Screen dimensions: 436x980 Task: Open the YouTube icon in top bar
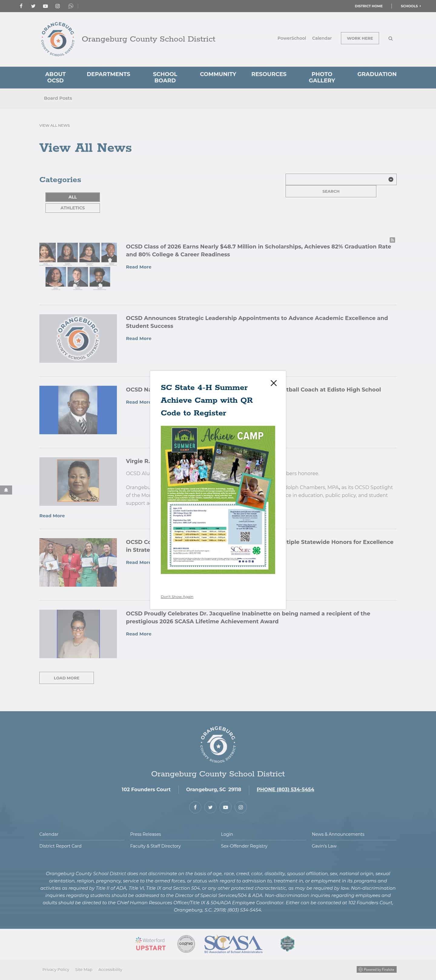[45, 6]
